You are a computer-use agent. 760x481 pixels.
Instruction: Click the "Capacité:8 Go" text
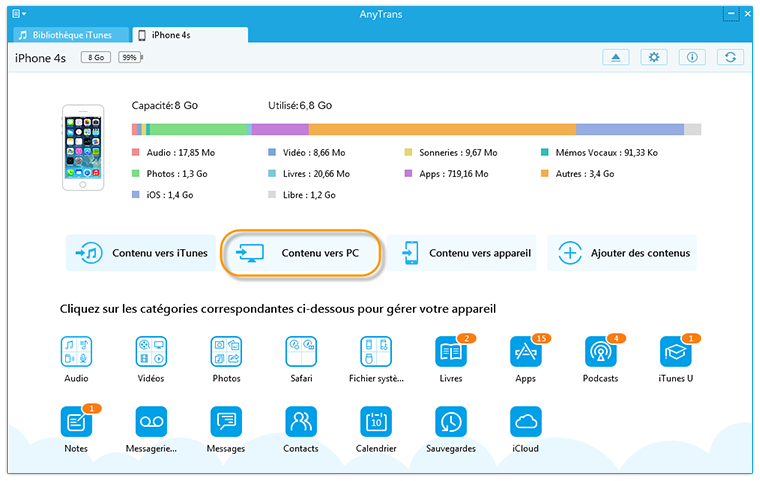pyautogui.click(x=165, y=105)
